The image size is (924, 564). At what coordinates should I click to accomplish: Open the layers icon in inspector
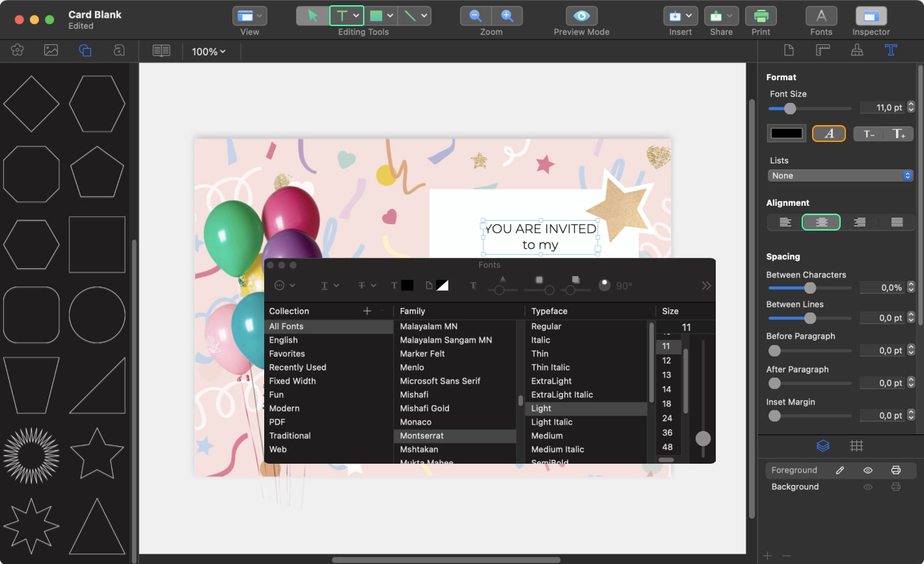pos(823,446)
